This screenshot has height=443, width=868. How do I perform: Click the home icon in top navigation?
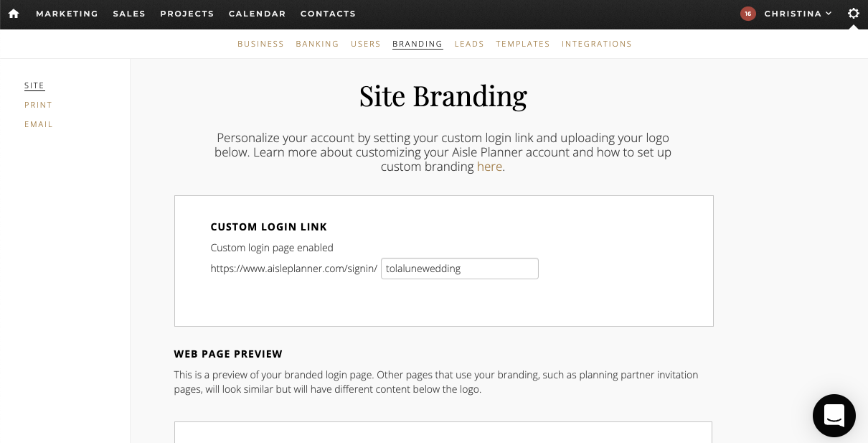point(13,14)
